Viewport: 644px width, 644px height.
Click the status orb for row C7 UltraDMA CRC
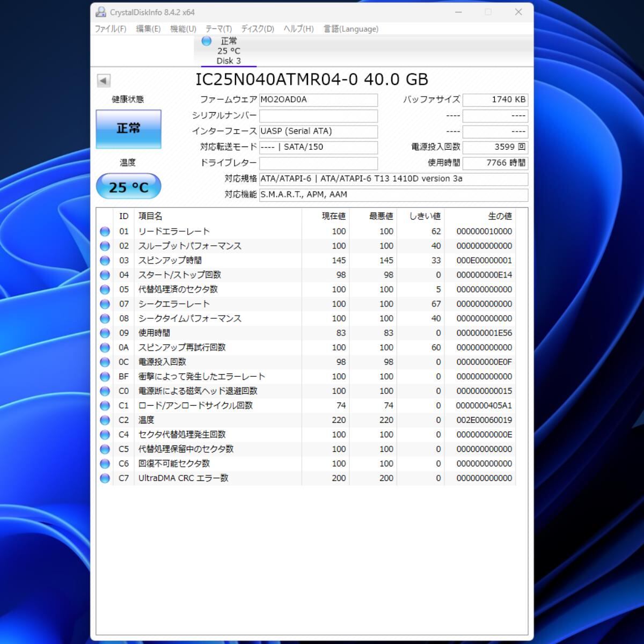105,478
